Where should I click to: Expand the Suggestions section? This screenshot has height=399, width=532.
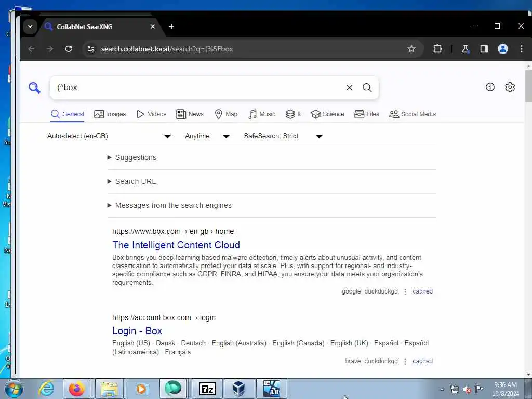point(132,157)
